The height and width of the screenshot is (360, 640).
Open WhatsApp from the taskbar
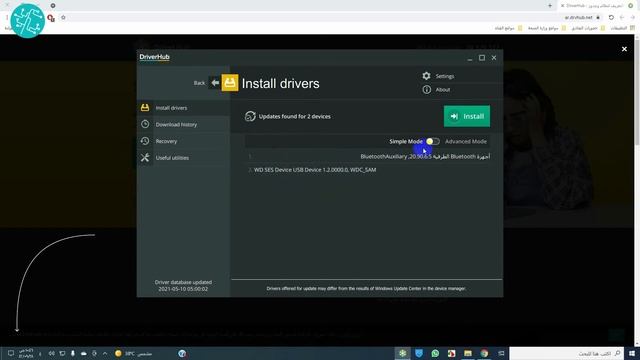435,353
